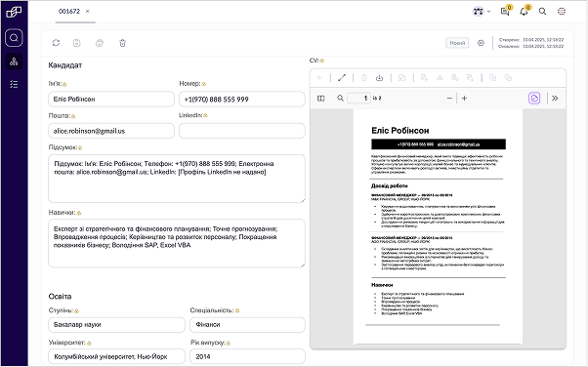This screenshot has width=588, height=367.
Task: Click the lock icon next to Пошта
Action: 73,116
